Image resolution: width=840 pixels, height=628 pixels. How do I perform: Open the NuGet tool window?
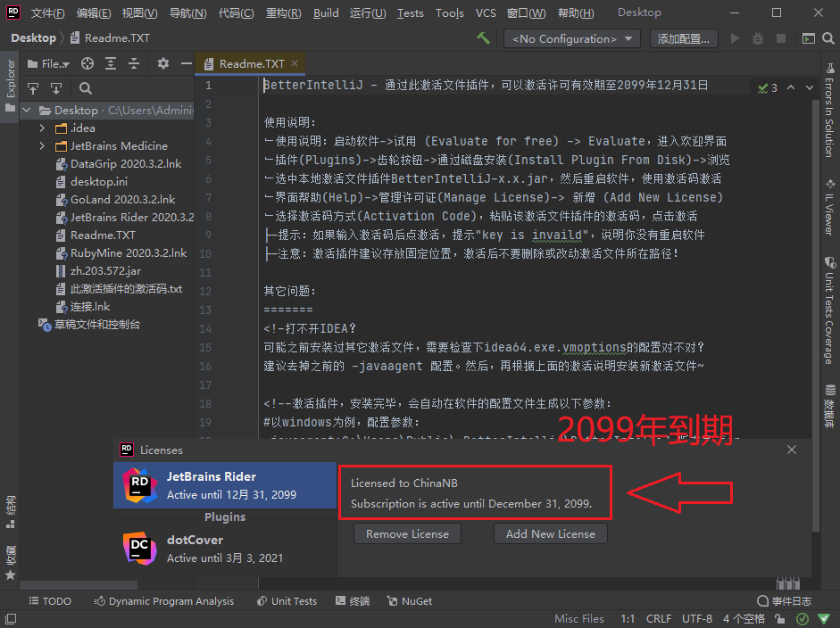click(x=410, y=601)
